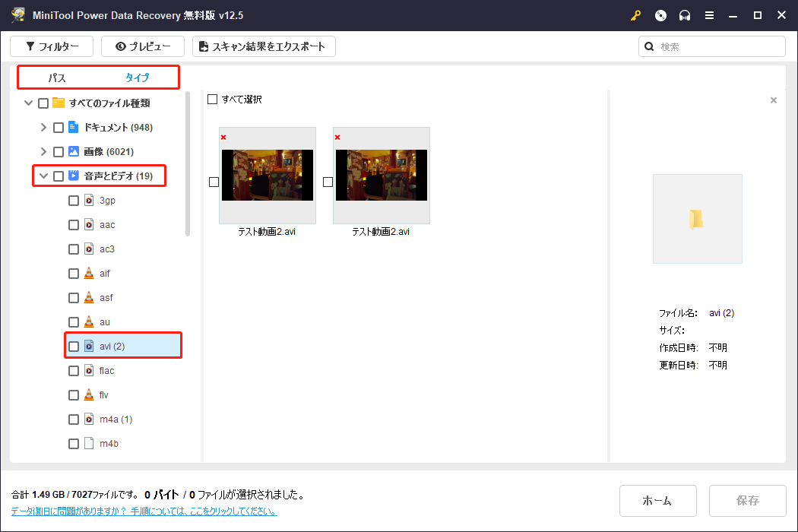Switch to the パス tab
The width and height of the screenshot is (798, 532).
pos(57,78)
